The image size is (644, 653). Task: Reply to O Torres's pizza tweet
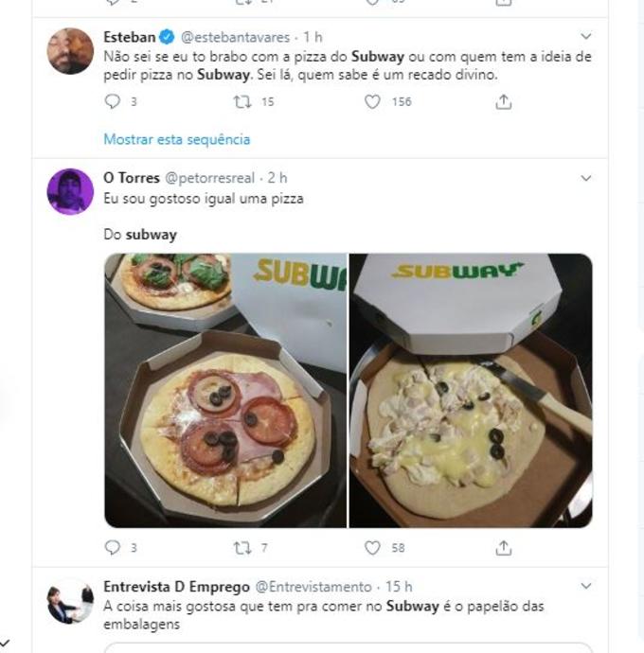point(113,547)
